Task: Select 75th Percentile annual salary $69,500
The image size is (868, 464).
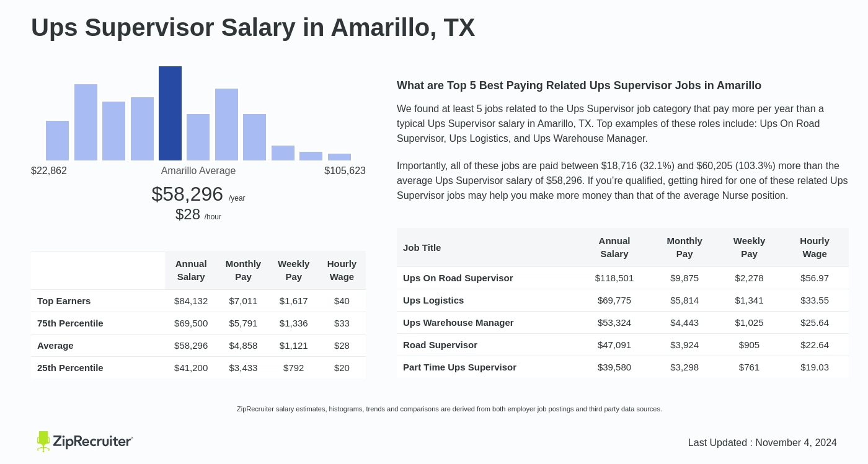Action: (191, 323)
